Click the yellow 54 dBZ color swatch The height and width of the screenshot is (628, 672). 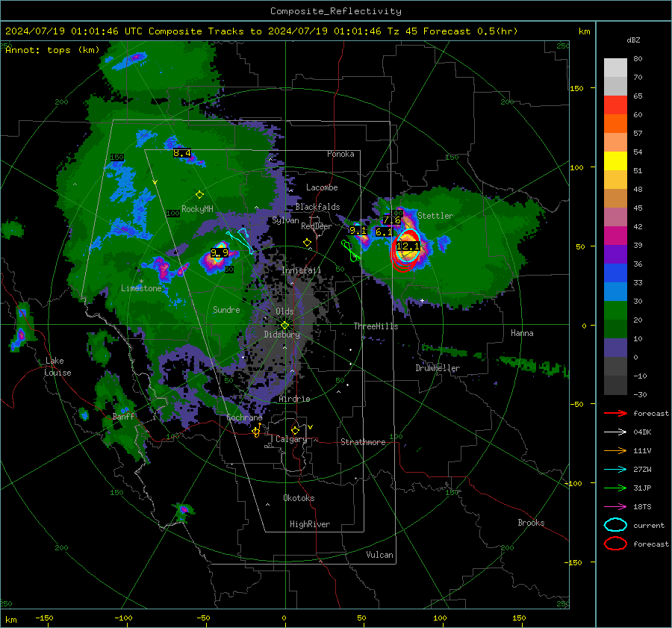point(615,161)
